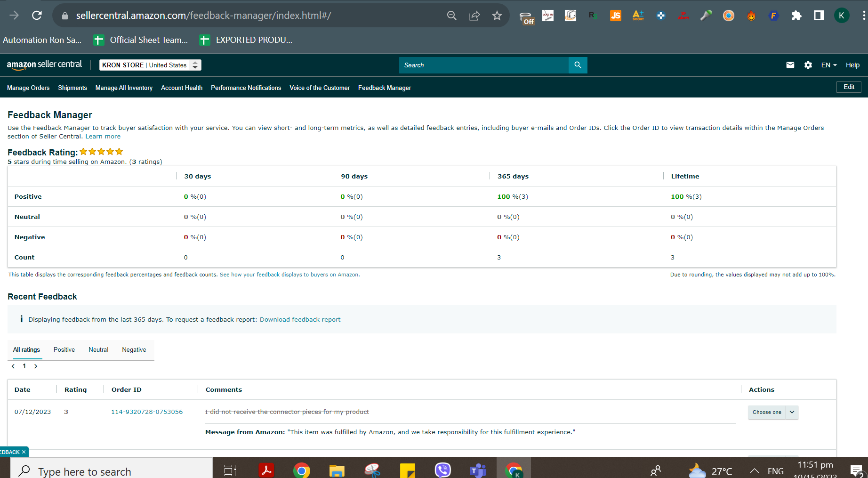
Task: Reload the Seller Central page
Action: coord(37,16)
